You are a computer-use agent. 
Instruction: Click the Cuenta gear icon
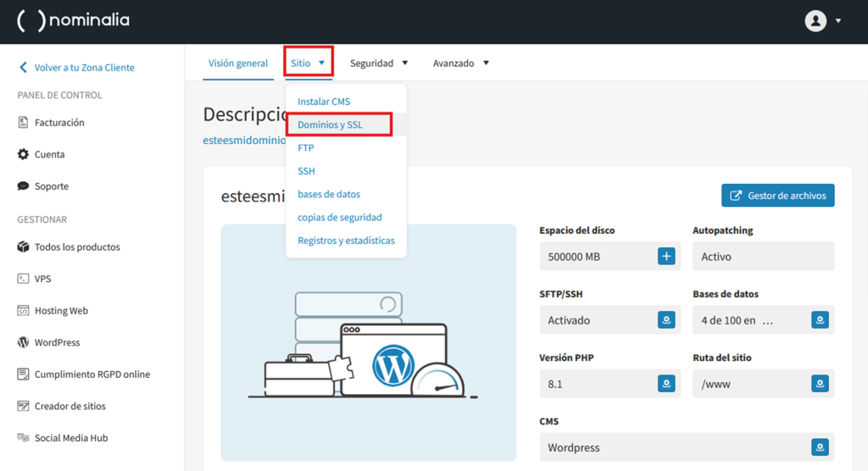point(23,154)
